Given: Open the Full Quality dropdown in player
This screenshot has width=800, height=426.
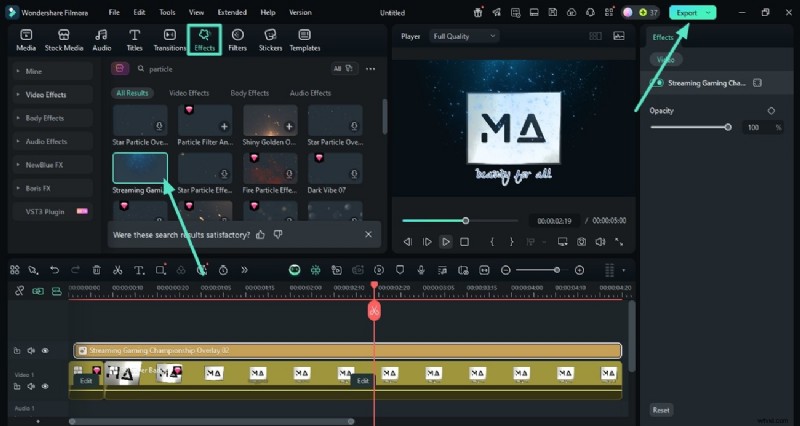Looking at the screenshot, I should pyautogui.click(x=464, y=36).
